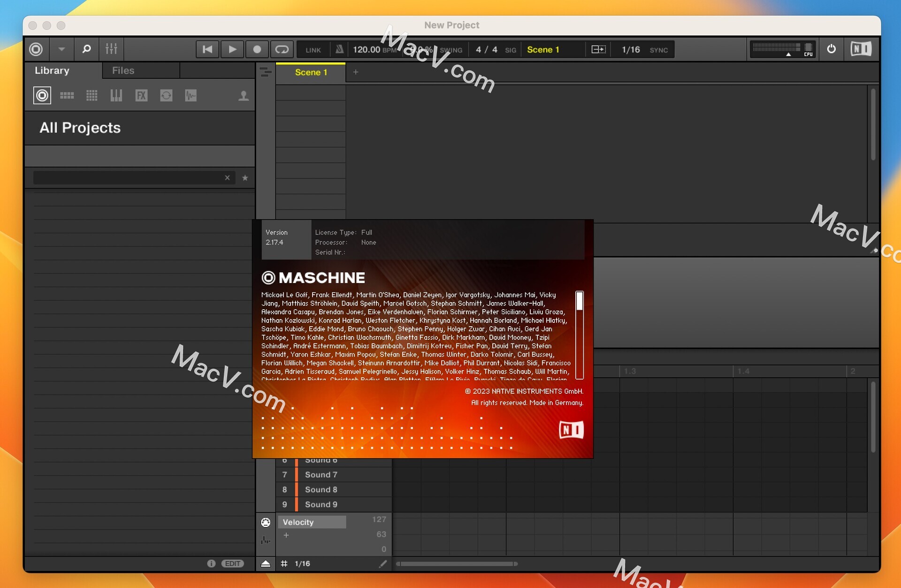Select the Instruments browser filter icon
The width and height of the screenshot is (901, 588).
(116, 96)
